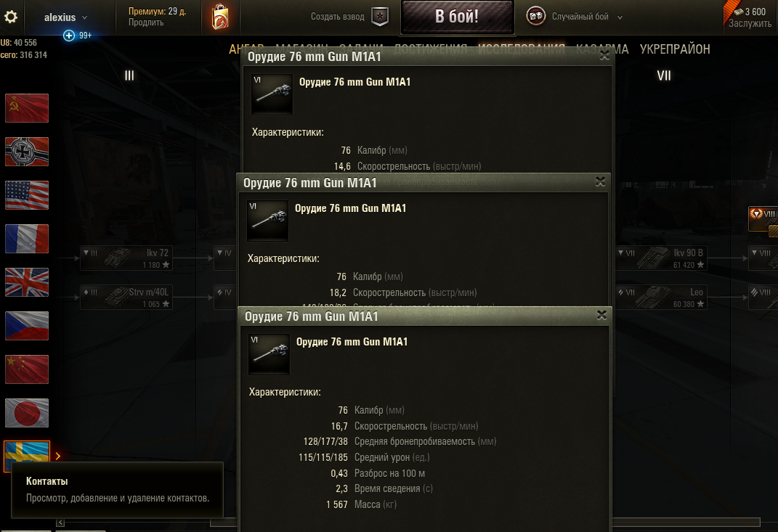Open the settings gear menu
This screenshot has width=778, height=532.
click(x=11, y=17)
